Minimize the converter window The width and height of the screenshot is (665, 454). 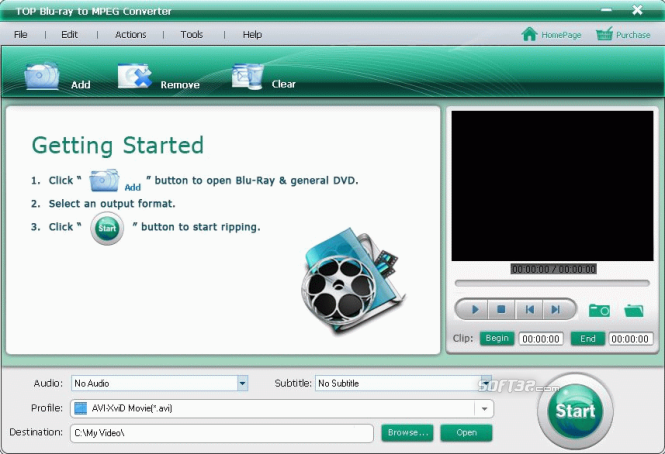click(606, 9)
